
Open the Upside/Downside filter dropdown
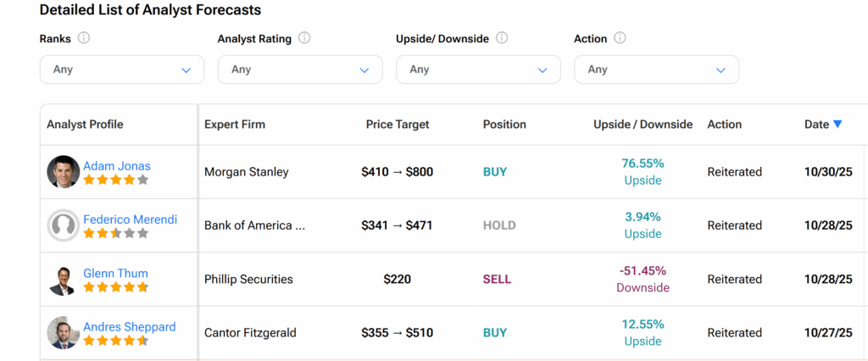point(478,69)
